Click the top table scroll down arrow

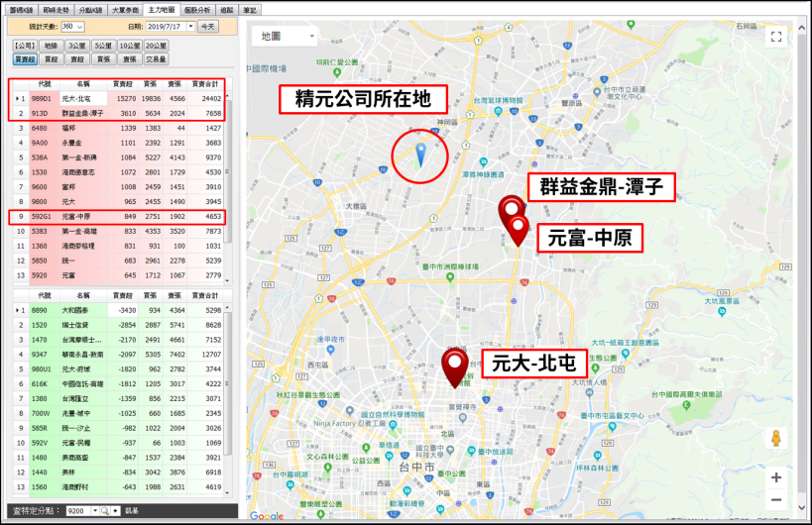[228, 279]
